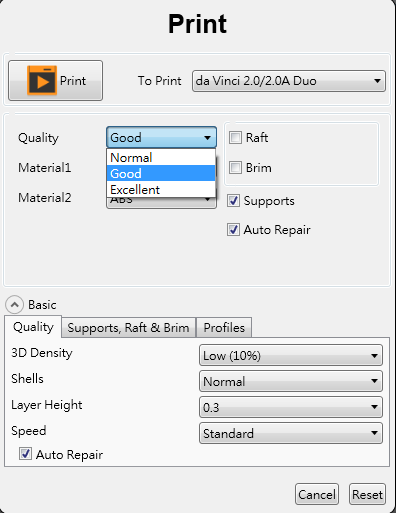Select Normal from Quality list

161,157
